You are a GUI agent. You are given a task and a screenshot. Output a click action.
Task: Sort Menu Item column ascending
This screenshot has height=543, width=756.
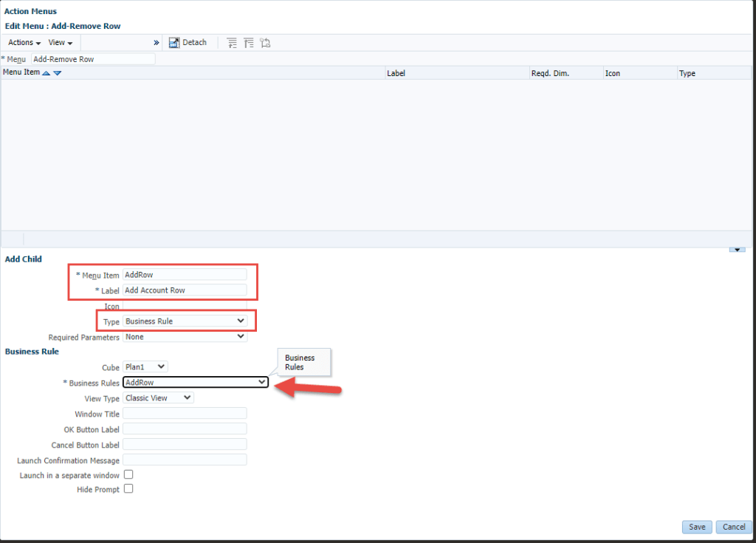(47, 73)
